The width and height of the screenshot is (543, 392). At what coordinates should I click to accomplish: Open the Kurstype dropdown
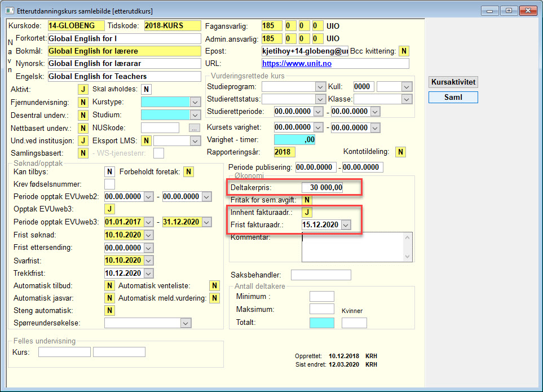(195, 102)
